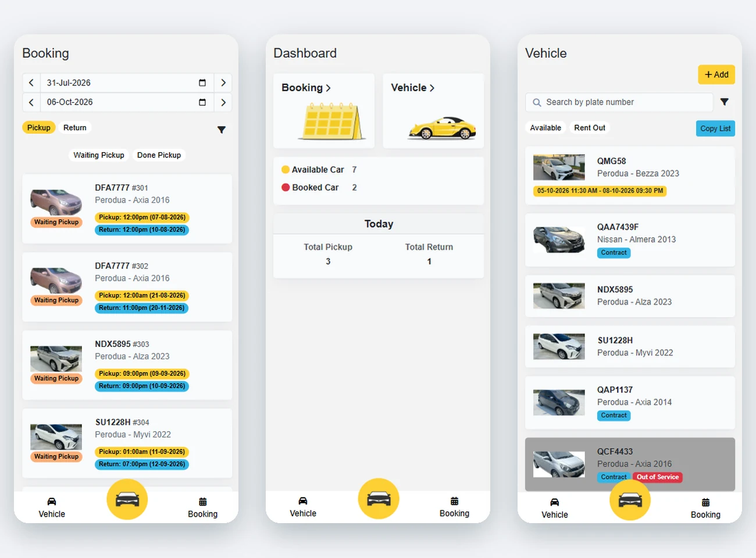The width and height of the screenshot is (756, 558).
Task: Toggle the Rent Out vehicle filter
Action: pyautogui.click(x=590, y=128)
